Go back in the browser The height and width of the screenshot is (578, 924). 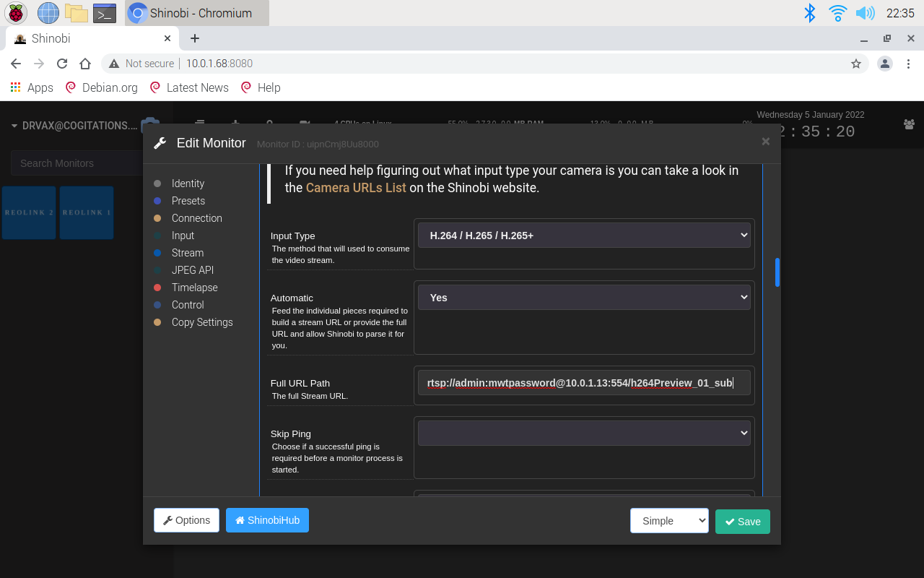pos(16,64)
